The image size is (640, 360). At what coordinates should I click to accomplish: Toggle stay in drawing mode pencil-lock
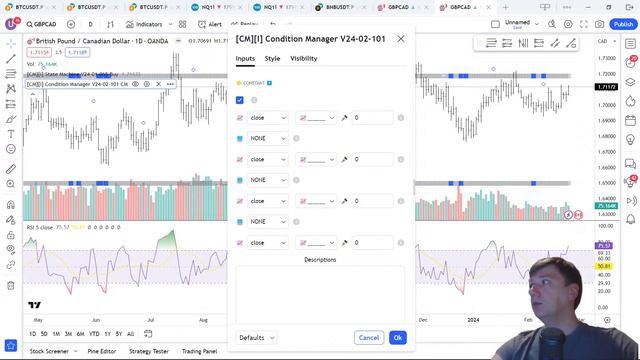(11, 220)
